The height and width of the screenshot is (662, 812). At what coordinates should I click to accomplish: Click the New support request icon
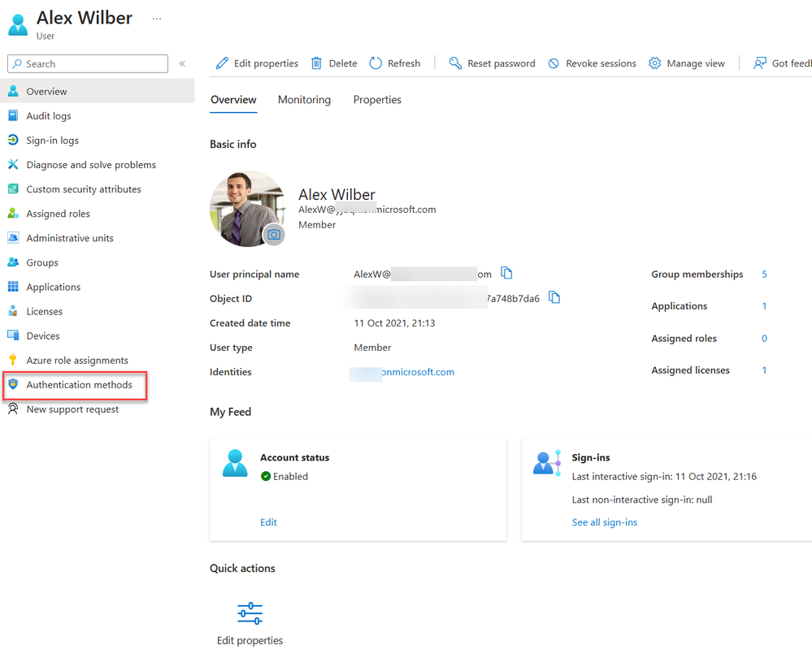[x=13, y=409]
